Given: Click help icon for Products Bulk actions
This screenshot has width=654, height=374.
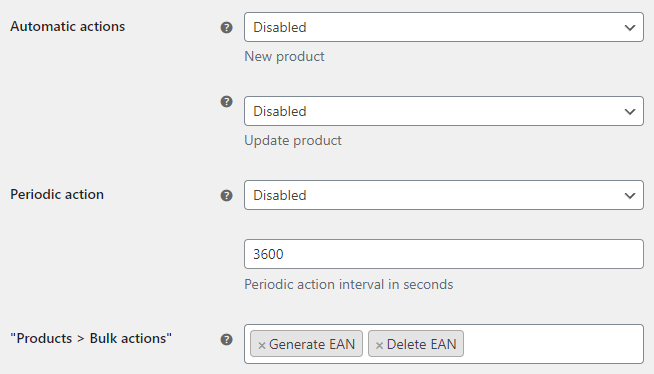Looking at the screenshot, I should pos(226,339).
